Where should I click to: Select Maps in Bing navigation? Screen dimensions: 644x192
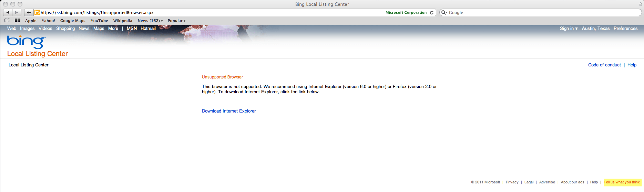[x=99, y=29]
